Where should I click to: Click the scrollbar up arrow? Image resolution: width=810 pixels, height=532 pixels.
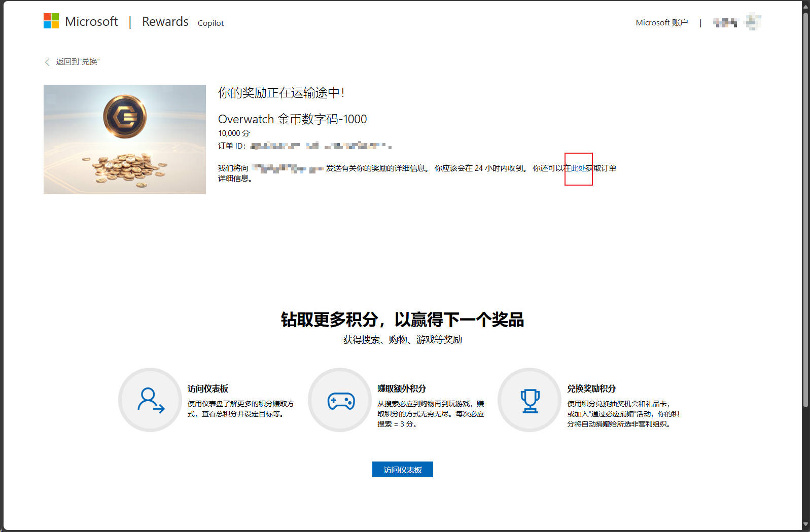coord(805,6)
